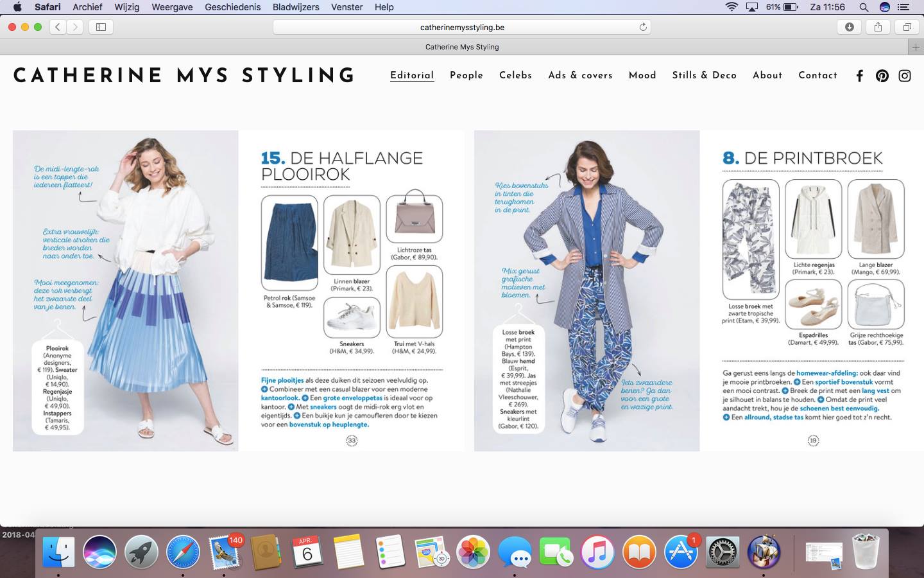Open Launchpad from the Dock
The width and height of the screenshot is (924, 578).
(141, 552)
